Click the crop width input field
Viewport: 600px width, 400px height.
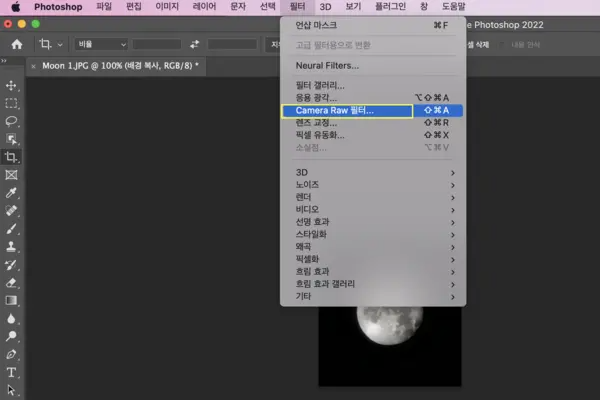tap(157, 44)
